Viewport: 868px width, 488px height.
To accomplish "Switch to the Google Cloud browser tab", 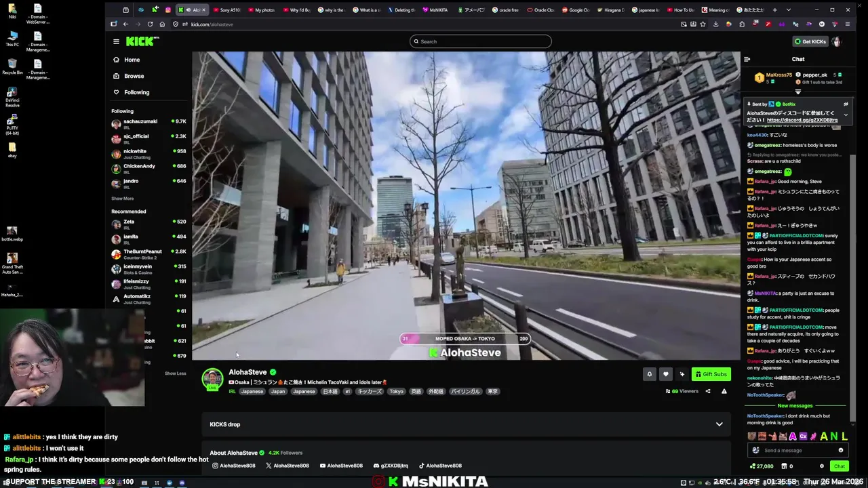I will [576, 10].
